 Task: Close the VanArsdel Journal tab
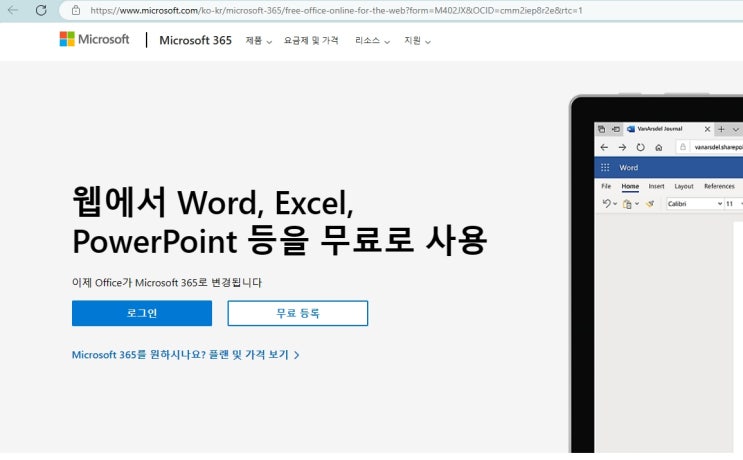tap(707, 129)
